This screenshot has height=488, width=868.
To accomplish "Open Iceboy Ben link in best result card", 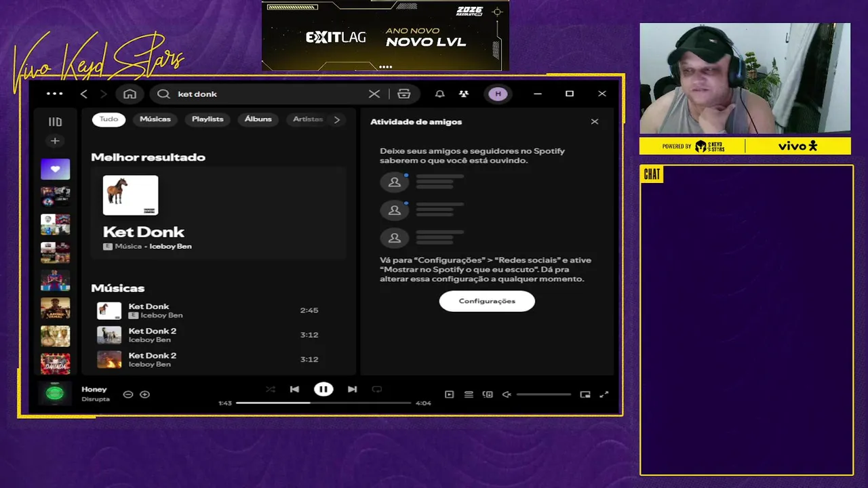I will [170, 247].
